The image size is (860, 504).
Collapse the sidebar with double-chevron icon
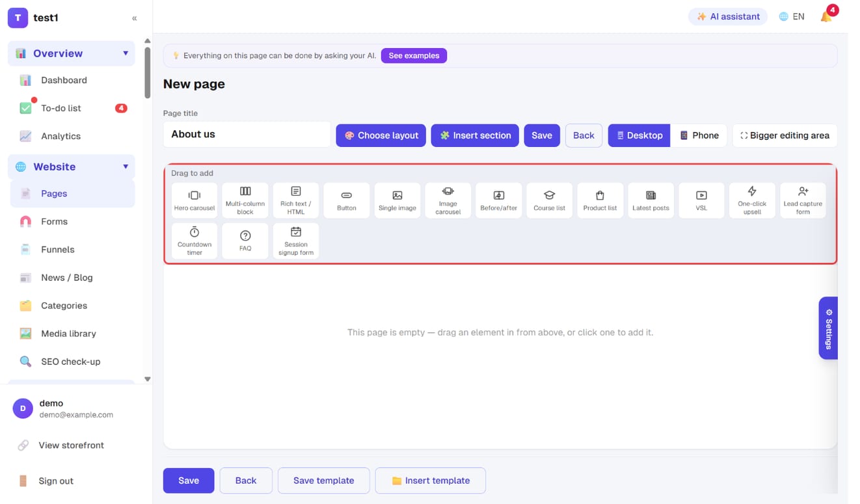coord(135,18)
